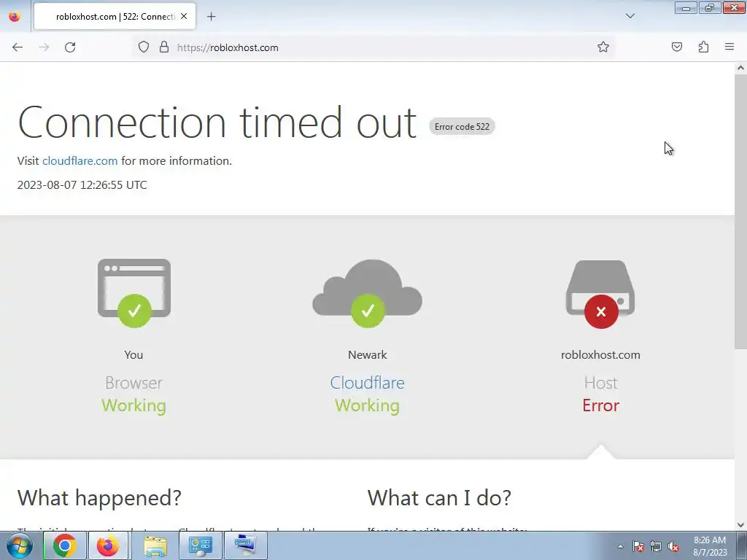Click the Newark location label
Screen dimensions: 747x560
368,355
